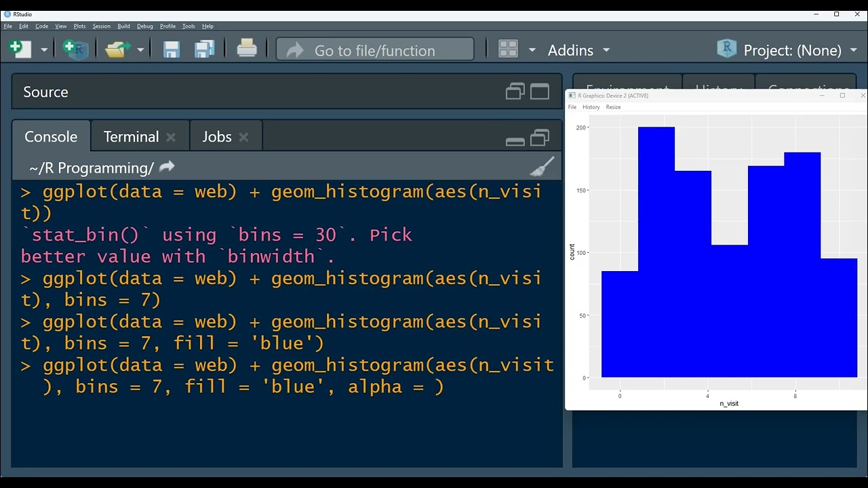Image resolution: width=868 pixels, height=488 pixels.
Task: Click the Print icon in toolbar
Action: coord(247,49)
